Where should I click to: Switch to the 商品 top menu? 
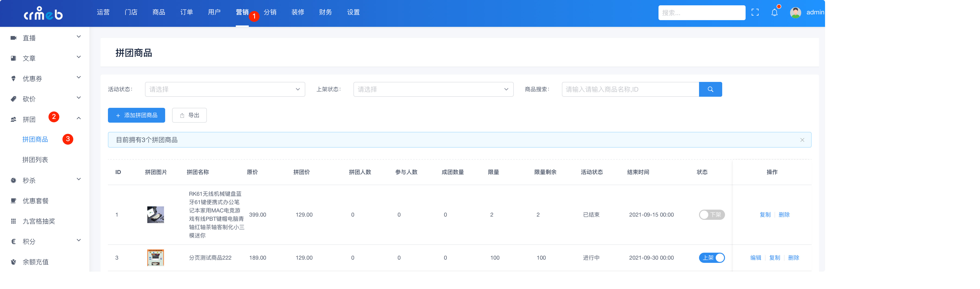coord(159,12)
